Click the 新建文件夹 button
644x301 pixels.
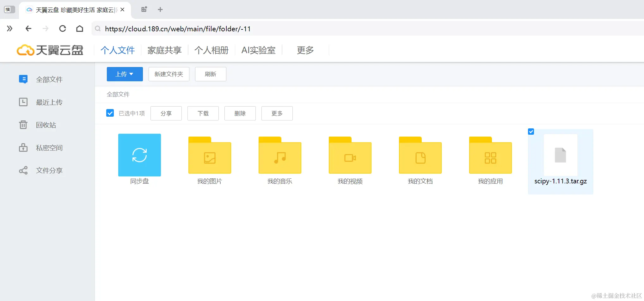[x=169, y=74]
